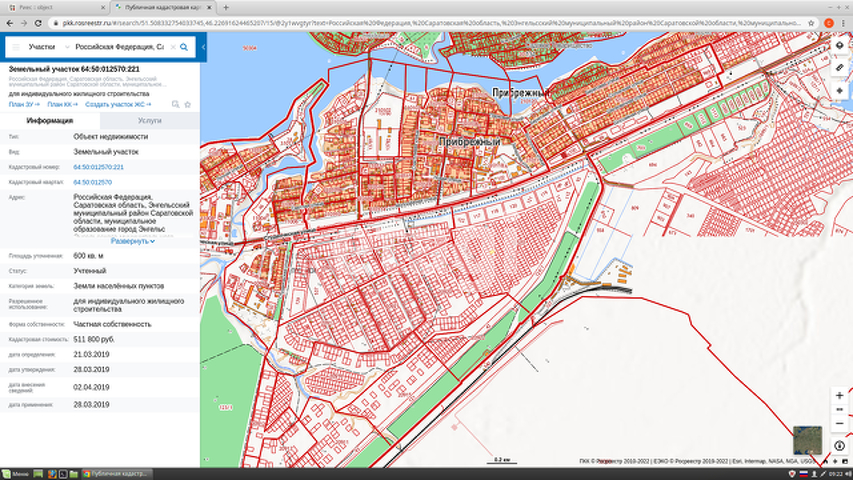The image size is (853, 480).
Task: Click the blue search magnifier icon
Action: click(x=184, y=47)
